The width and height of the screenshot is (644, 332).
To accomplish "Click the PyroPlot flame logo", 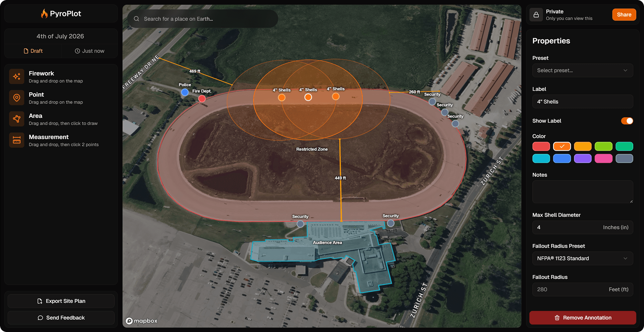I will [45, 13].
